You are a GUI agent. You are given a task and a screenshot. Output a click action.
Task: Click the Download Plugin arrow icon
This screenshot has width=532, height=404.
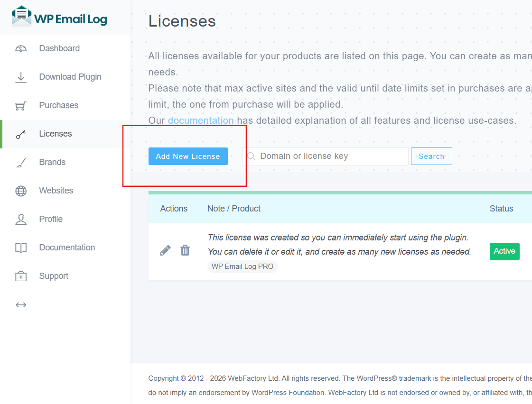pos(21,77)
